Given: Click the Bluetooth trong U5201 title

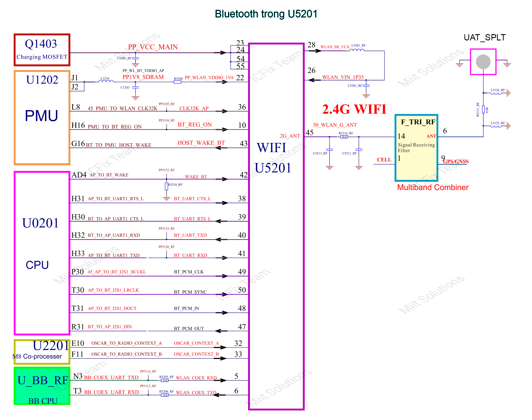Looking at the screenshot, I should click(266, 14).
